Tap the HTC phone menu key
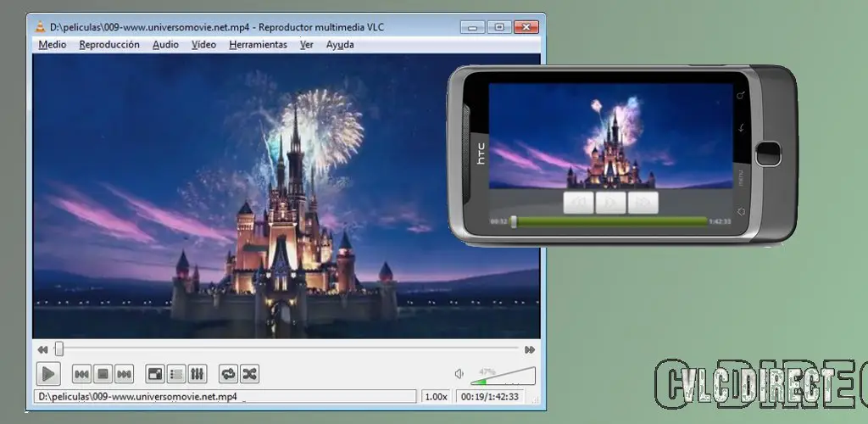 pyautogui.click(x=741, y=177)
